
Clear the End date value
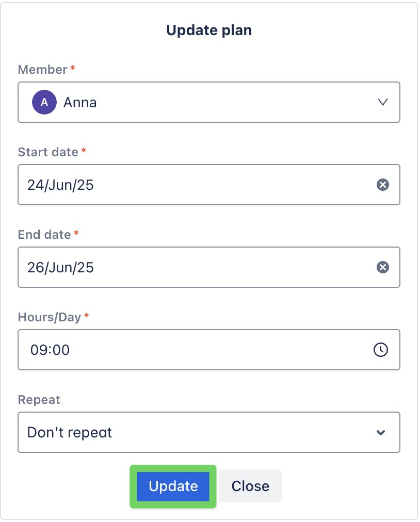pyautogui.click(x=382, y=267)
